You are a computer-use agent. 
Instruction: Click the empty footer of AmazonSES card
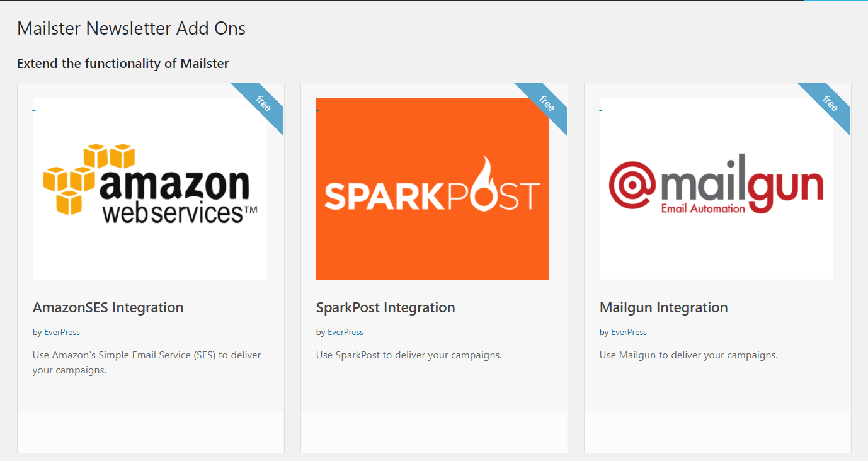[151, 432]
